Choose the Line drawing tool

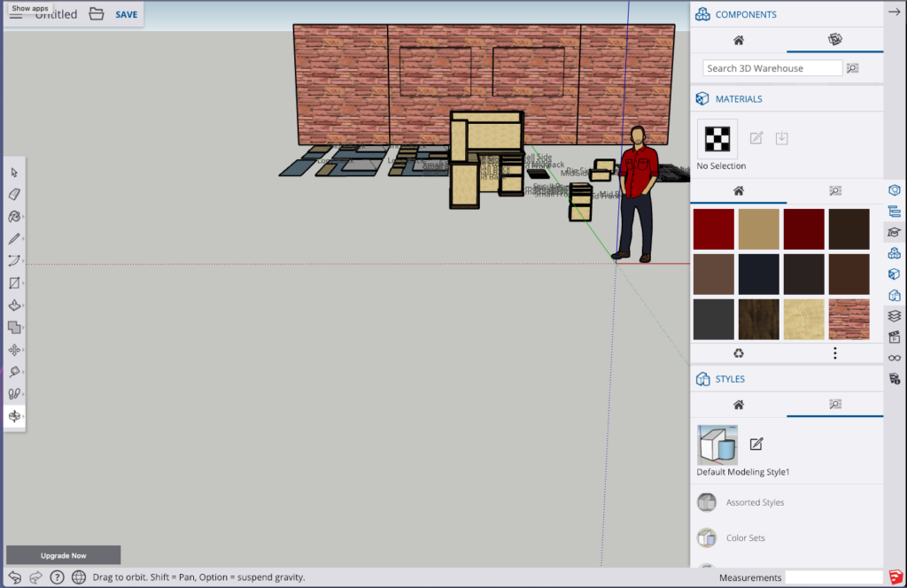(14, 237)
